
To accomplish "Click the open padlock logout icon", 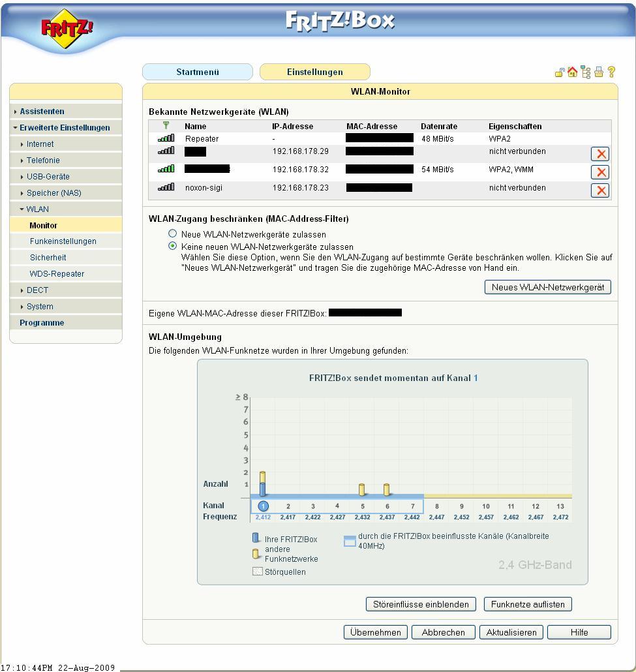I will point(559,72).
